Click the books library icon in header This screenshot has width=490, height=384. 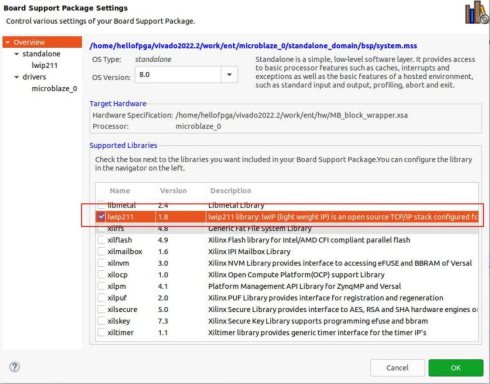click(477, 13)
